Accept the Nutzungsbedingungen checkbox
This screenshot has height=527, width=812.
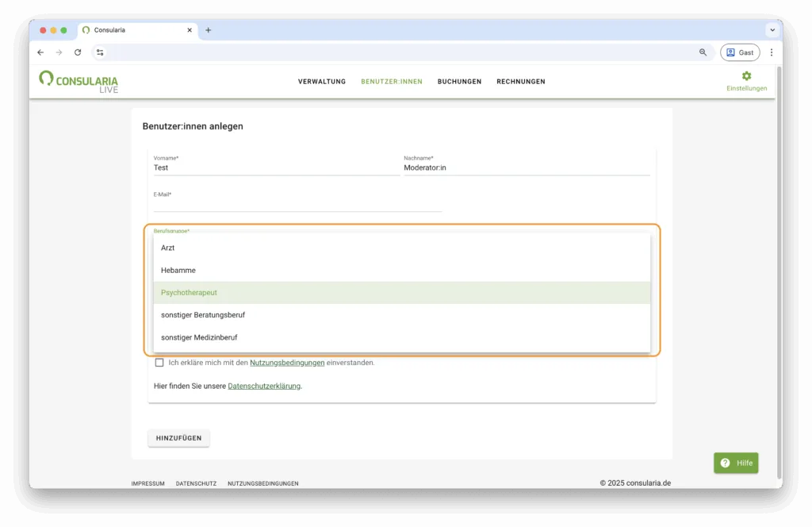(159, 363)
